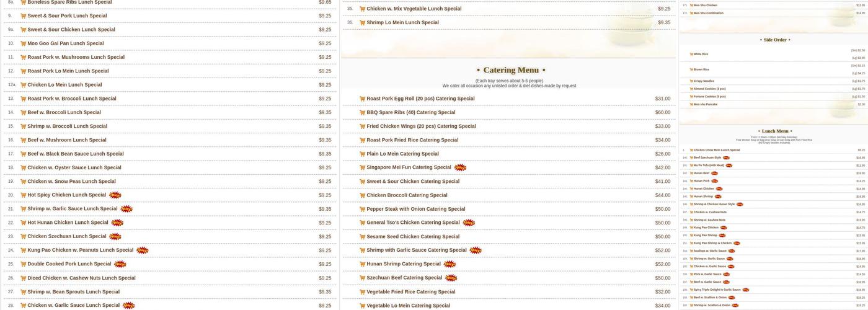Click cart icon next to Fortune Cookies (5 pcs)
868x310 pixels.
pyautogui.click(x=691, y=96)
